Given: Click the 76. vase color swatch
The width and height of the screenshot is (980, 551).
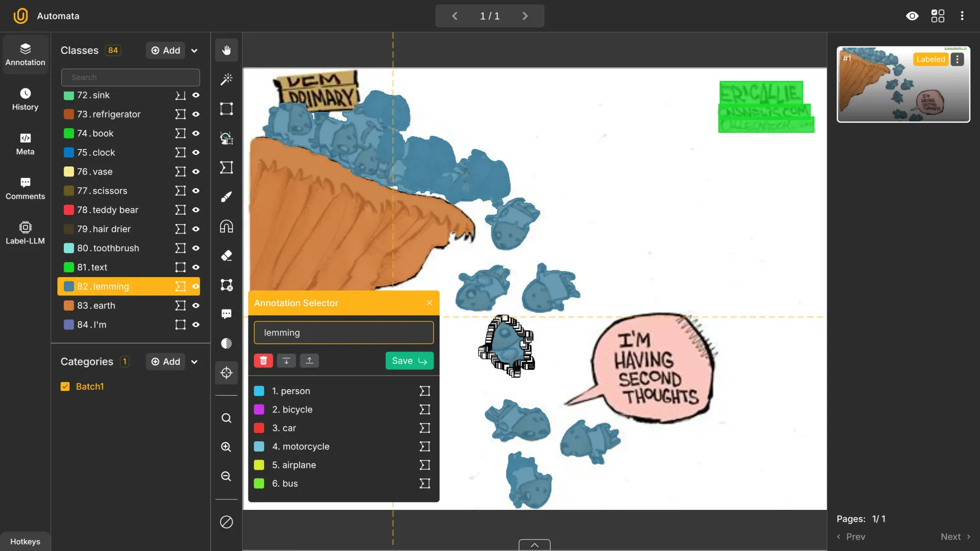Looking at the screenshot, I should tap(69, 171).
